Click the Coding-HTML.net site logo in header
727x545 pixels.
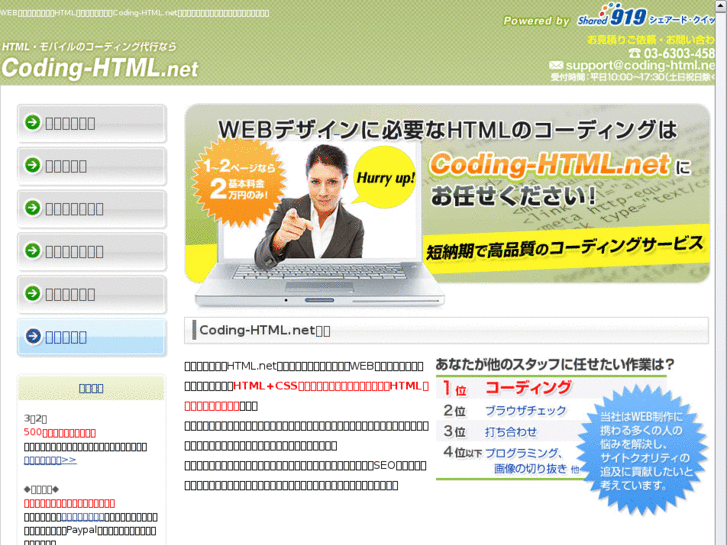(100, 68)
